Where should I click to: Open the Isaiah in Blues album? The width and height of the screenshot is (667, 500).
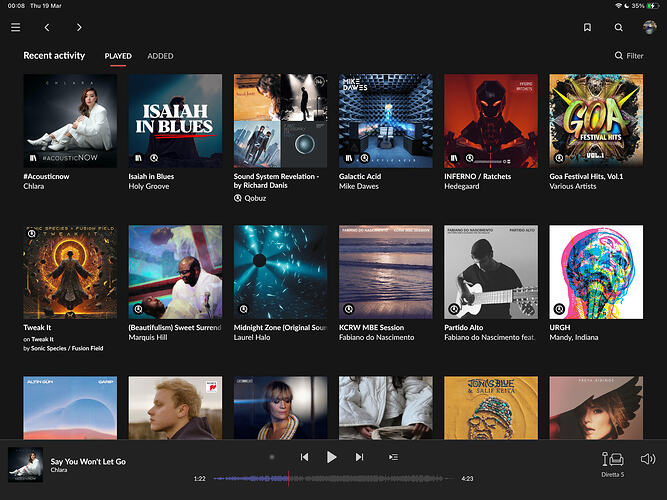[x=175, y=120]
